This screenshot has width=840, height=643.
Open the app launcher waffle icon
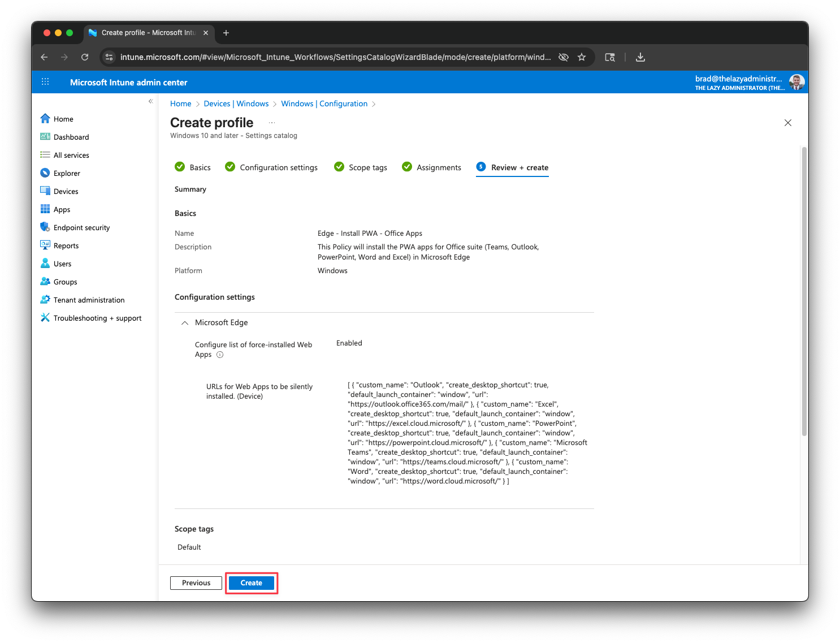click(45, 82)
